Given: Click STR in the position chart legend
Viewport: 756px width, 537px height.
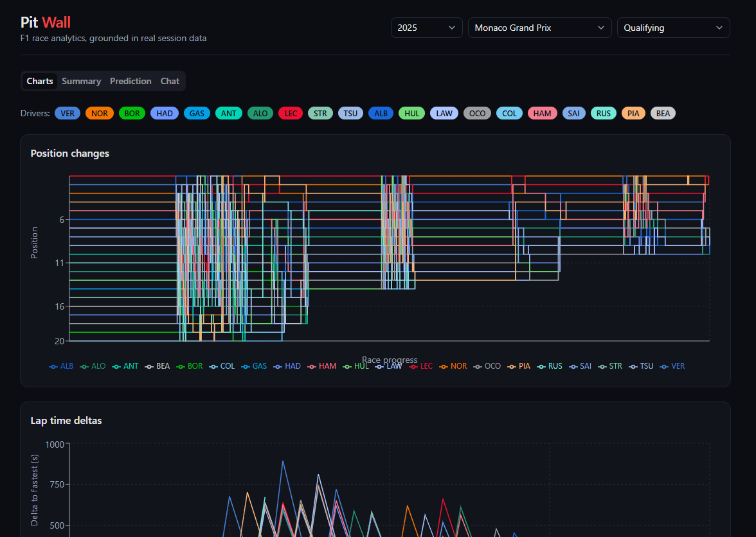Looking at the screenshot, I should [610, 366].
